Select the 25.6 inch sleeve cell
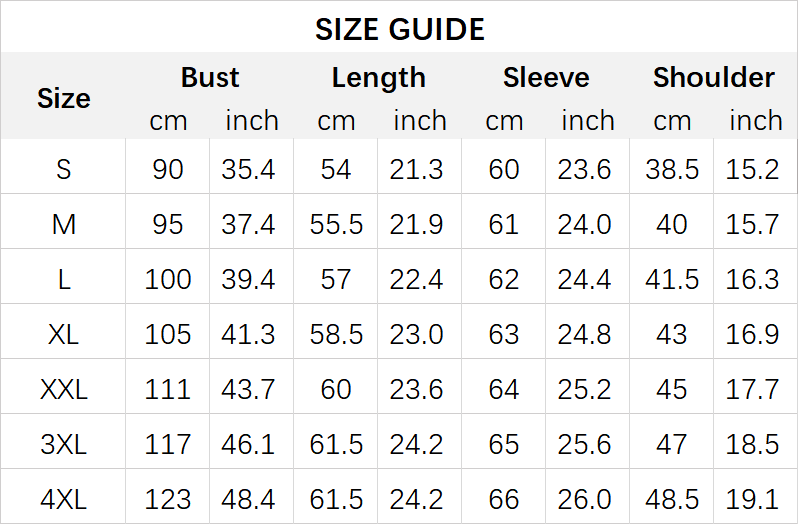The height and width of the screenshot is (524, 798). click(x=585, y=444)
